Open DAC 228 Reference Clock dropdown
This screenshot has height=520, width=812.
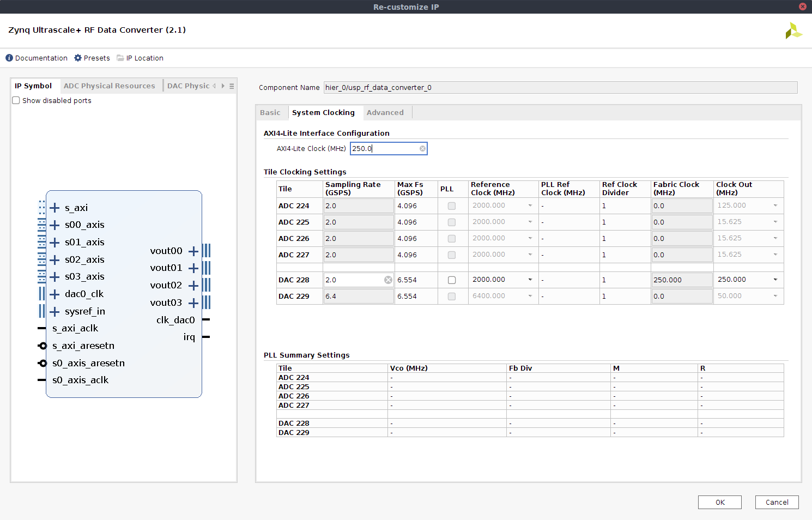coord(530,280)
